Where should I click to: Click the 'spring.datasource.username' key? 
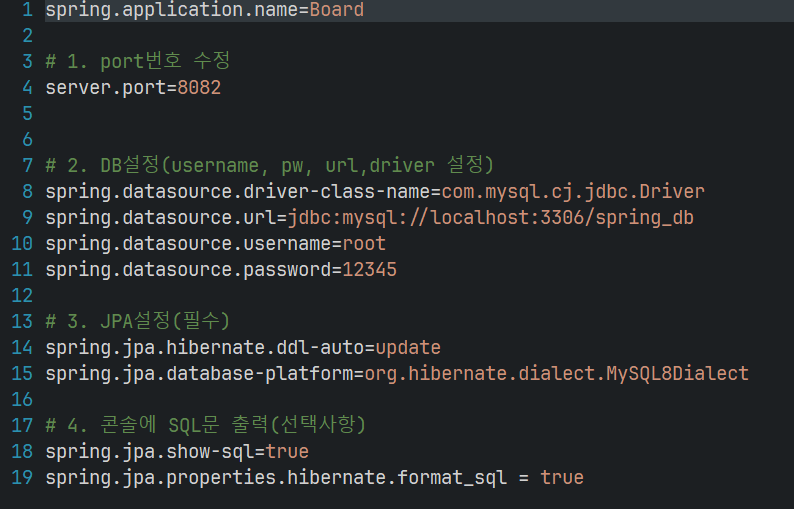tap(188, 244)
